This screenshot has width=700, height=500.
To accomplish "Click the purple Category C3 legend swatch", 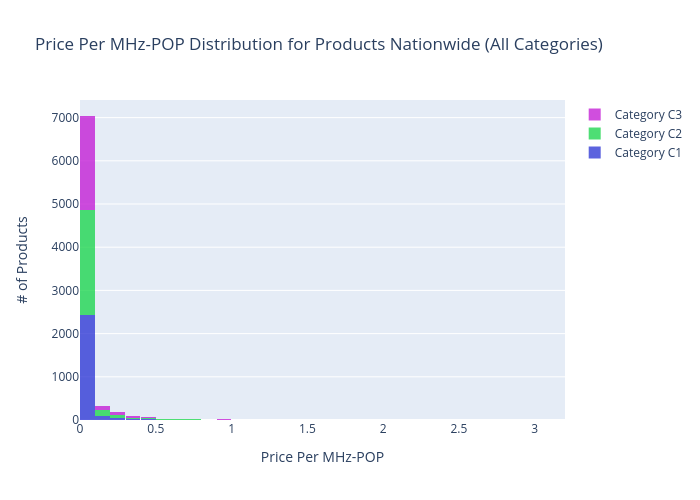I will (x=595, y=115).
